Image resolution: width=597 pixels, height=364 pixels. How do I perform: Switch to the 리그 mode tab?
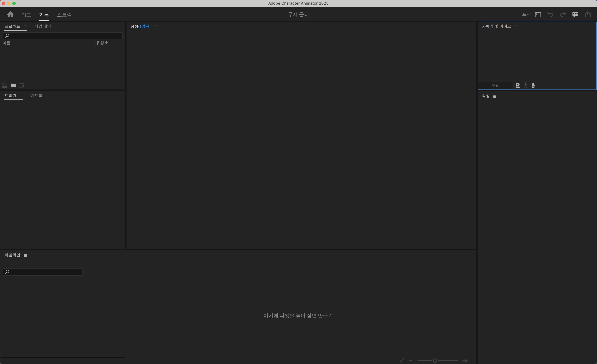pyautogui.click(x=26, y=15)
